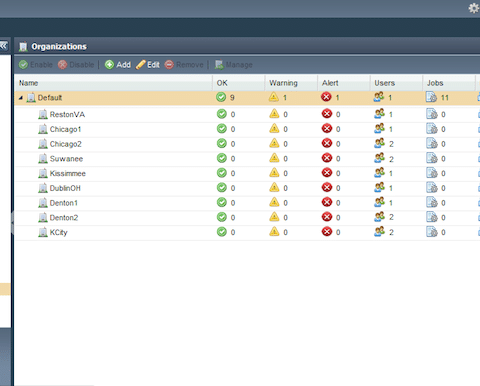The width and height of the screenshot is (480, 386).
Task: Click the green OK icon in DublinOH row
Action: tap(222, 187)
